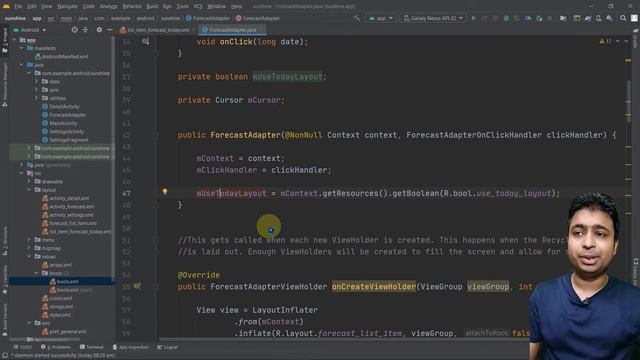640x360 pixels.
Task: Open the Galaxy Nexus API 22 device dropdown
Action: pos(433,18)
